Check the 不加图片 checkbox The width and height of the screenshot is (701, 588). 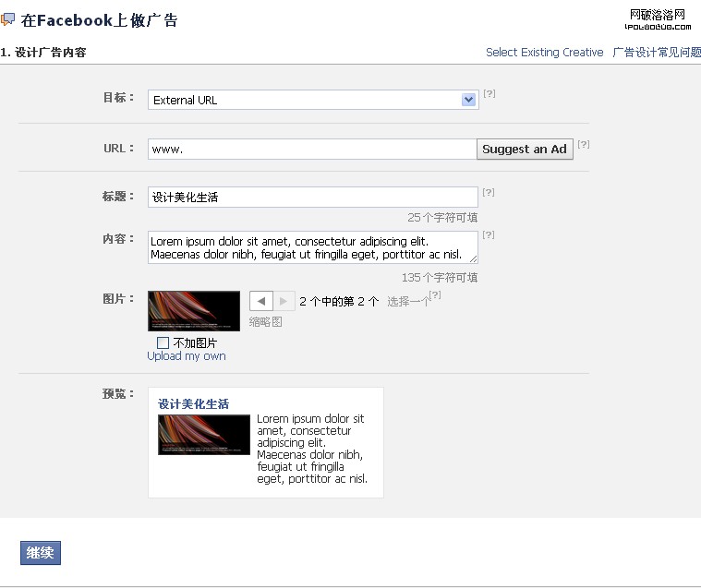(163, 343)
